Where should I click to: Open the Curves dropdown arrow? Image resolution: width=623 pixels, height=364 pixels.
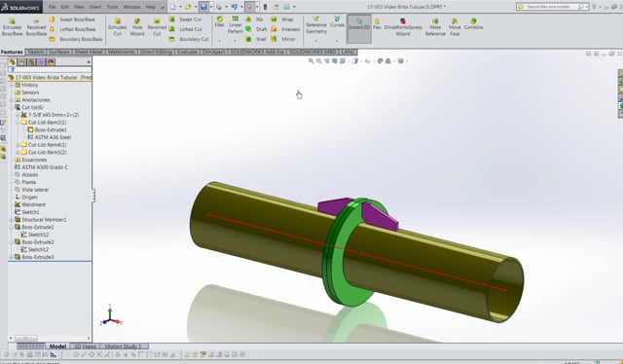[x=337, y=41]
